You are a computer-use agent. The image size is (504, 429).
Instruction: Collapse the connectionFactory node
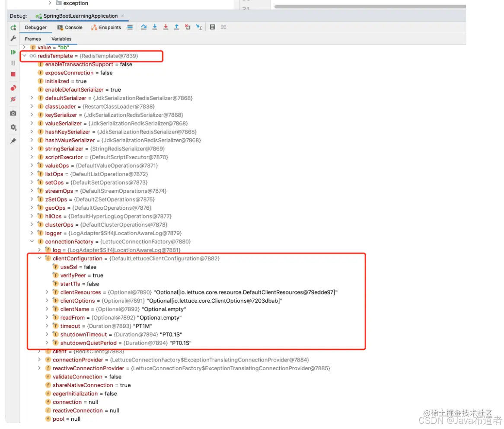(x=32, y=241)
